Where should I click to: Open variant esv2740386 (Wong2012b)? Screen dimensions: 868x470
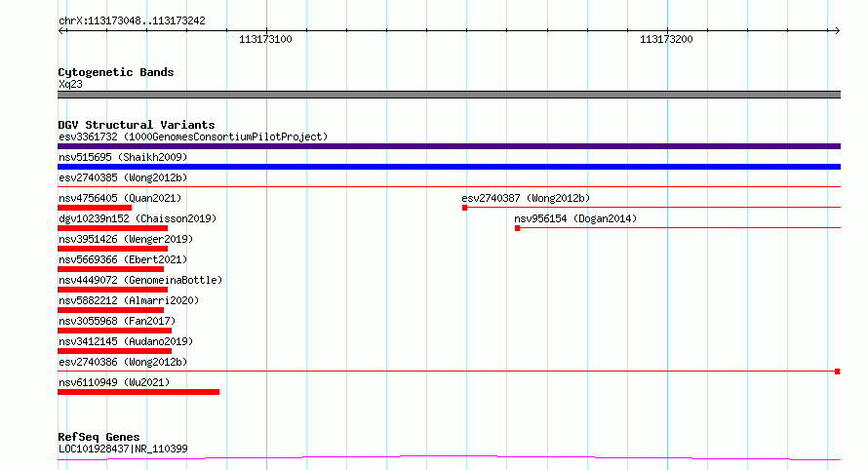(123, 362)
